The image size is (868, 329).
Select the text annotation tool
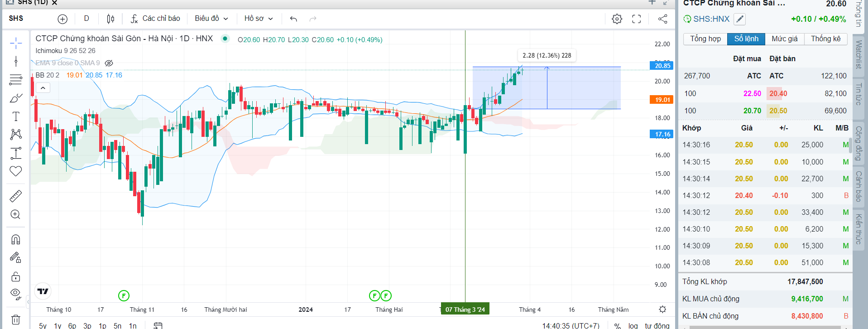click(x=16, y=116)
